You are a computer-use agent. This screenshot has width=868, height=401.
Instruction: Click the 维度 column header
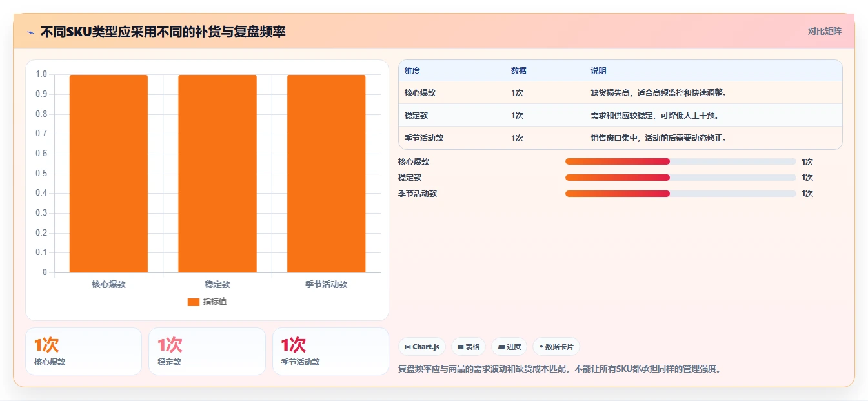coord(412,71)
